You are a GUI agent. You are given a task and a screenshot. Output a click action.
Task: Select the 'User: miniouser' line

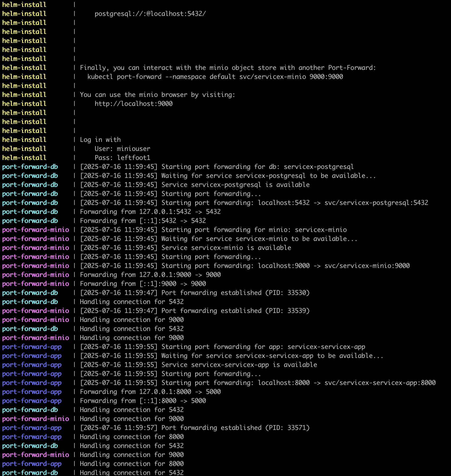[122, 149]
